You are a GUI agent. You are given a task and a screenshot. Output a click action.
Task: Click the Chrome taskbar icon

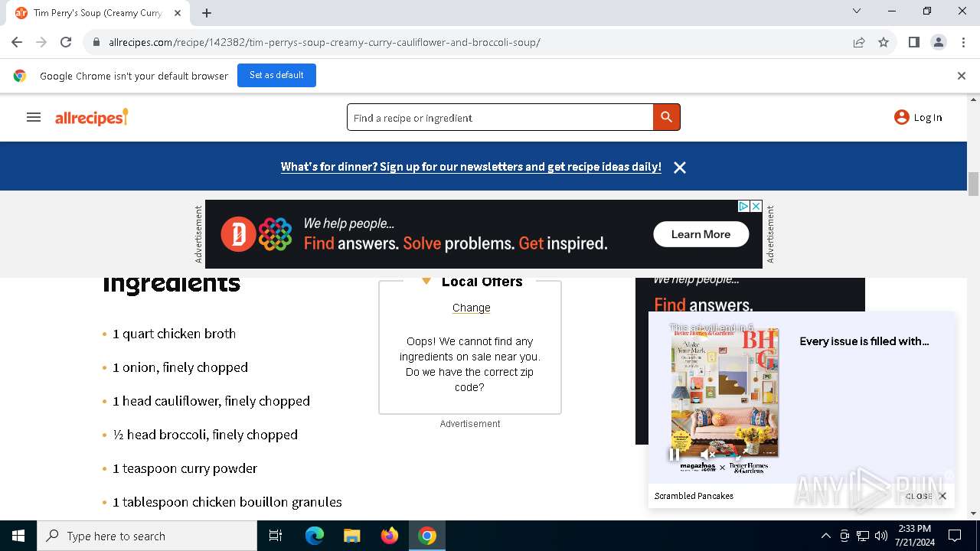(x=427, y=536)
